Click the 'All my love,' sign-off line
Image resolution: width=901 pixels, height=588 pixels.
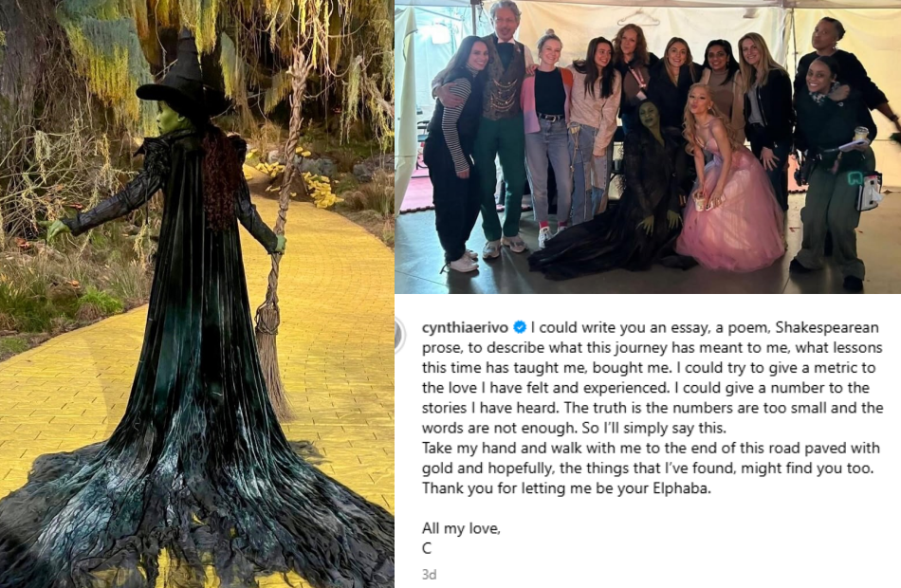click(461, 528)
